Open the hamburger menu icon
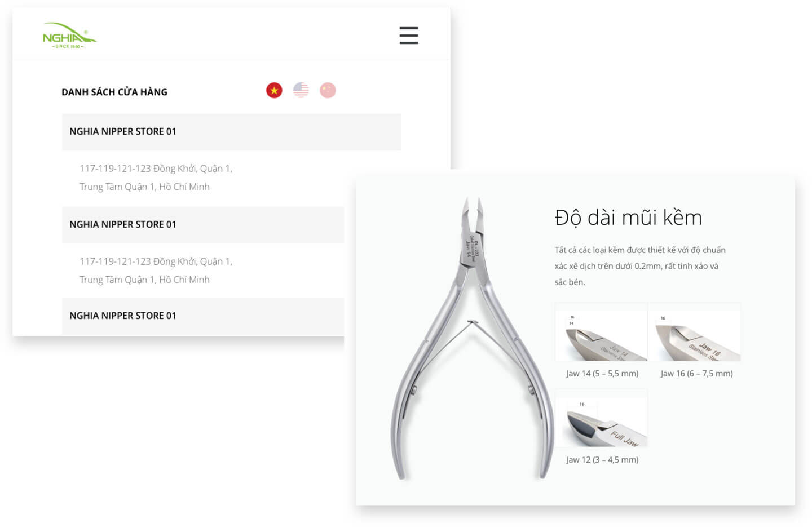 tap(409, 36)
